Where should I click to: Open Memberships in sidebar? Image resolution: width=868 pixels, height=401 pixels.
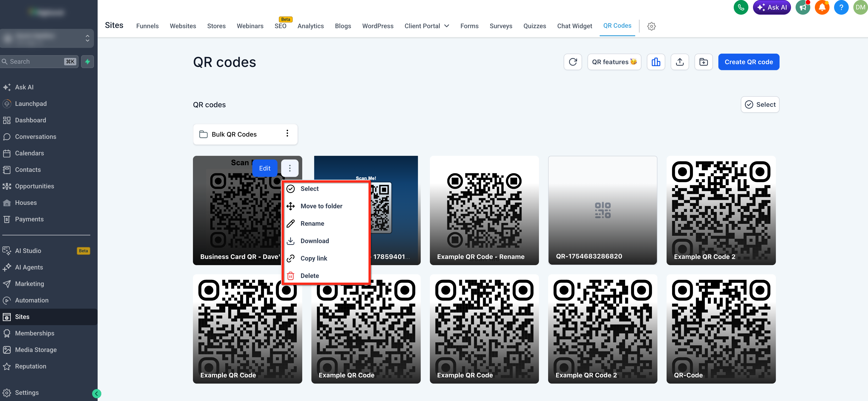click(x=35, y=333)
